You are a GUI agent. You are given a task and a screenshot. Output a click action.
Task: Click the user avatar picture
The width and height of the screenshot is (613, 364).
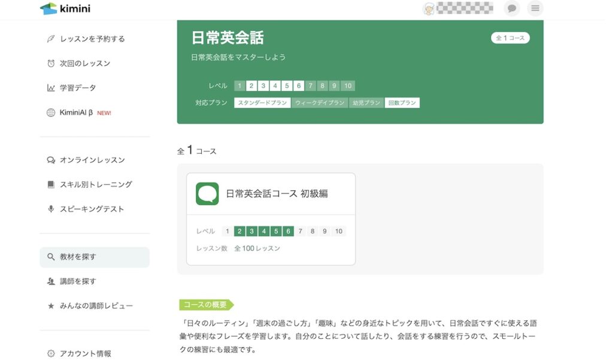[429, 8]
